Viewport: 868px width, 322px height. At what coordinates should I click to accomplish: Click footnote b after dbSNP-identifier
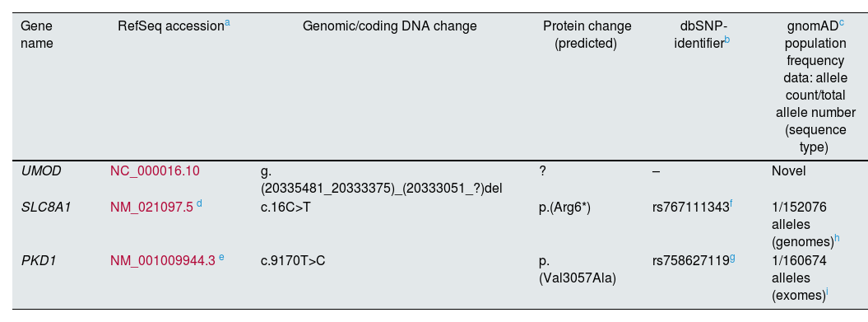pyautogui.click(x=727, y=40)
